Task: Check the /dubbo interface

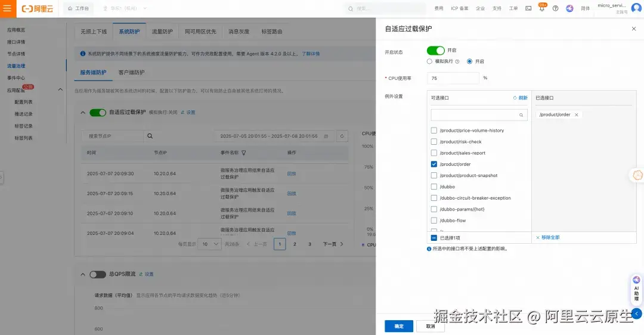Action: (x=434, y=187)
